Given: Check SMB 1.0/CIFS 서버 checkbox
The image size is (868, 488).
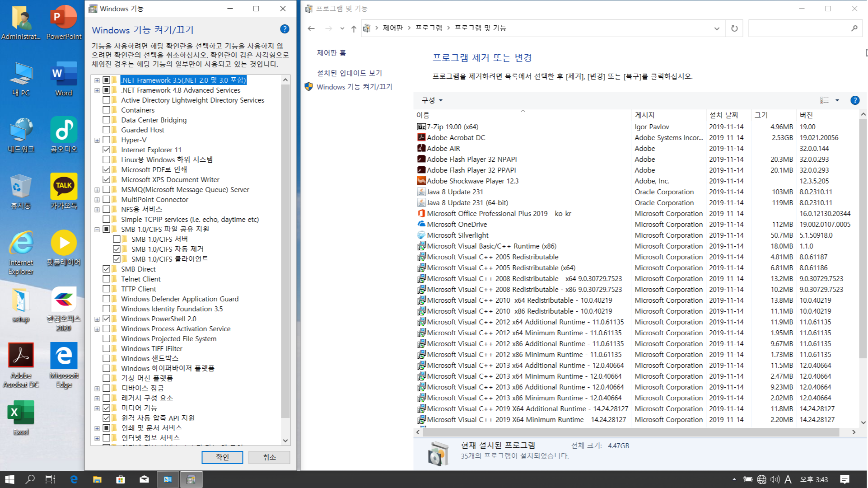Looking at the screenshot, I should point(117,239).
